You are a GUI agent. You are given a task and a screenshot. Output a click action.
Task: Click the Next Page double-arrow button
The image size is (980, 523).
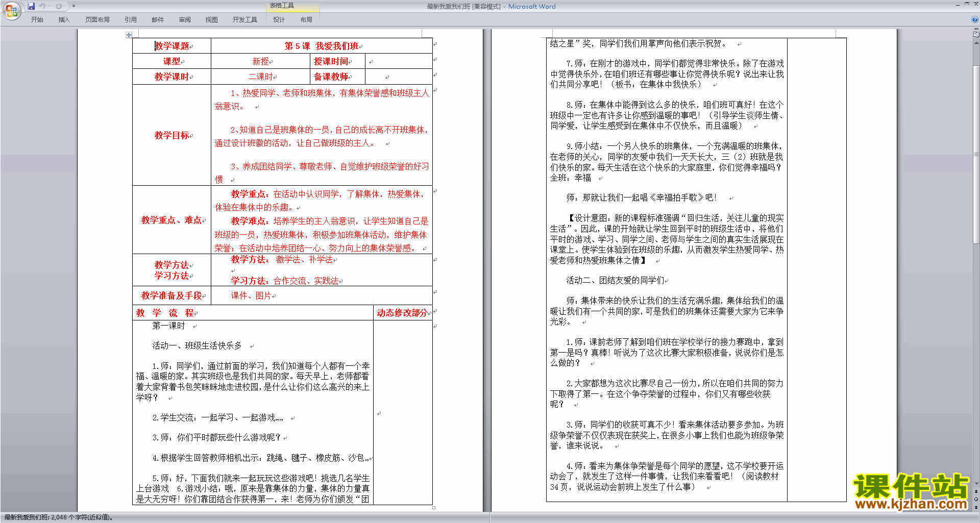click(x=976, y=507)
